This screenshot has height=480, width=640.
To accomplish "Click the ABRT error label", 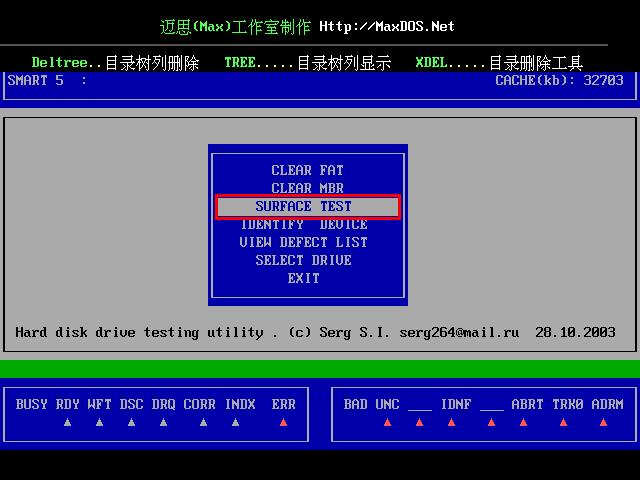I will [527, 404].
